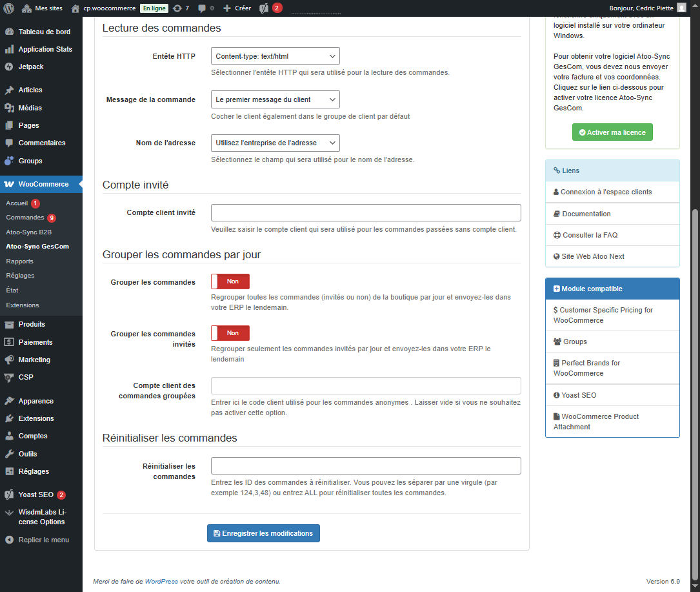Click the WordPress logo icon in admin bar

click(8, 8)
